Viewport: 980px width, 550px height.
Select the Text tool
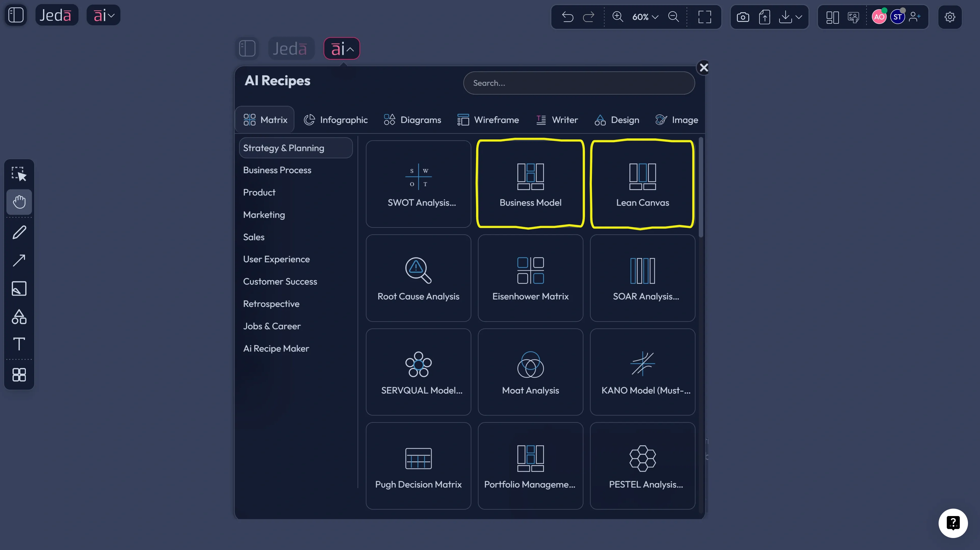pos(19,344)
